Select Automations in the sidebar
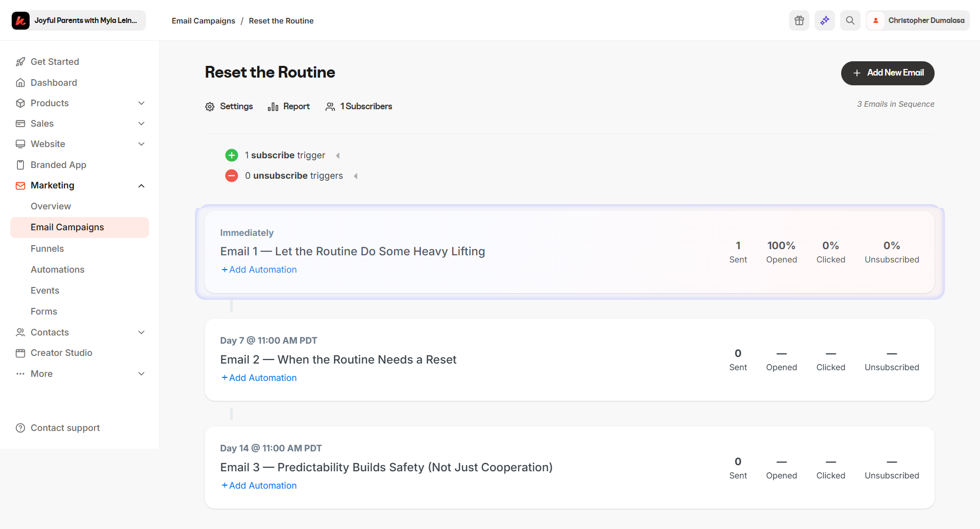 click(57, 270)
